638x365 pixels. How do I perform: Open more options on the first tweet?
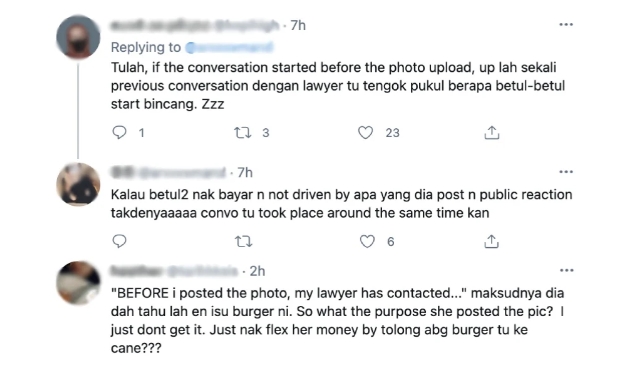[x=566, y=25]
